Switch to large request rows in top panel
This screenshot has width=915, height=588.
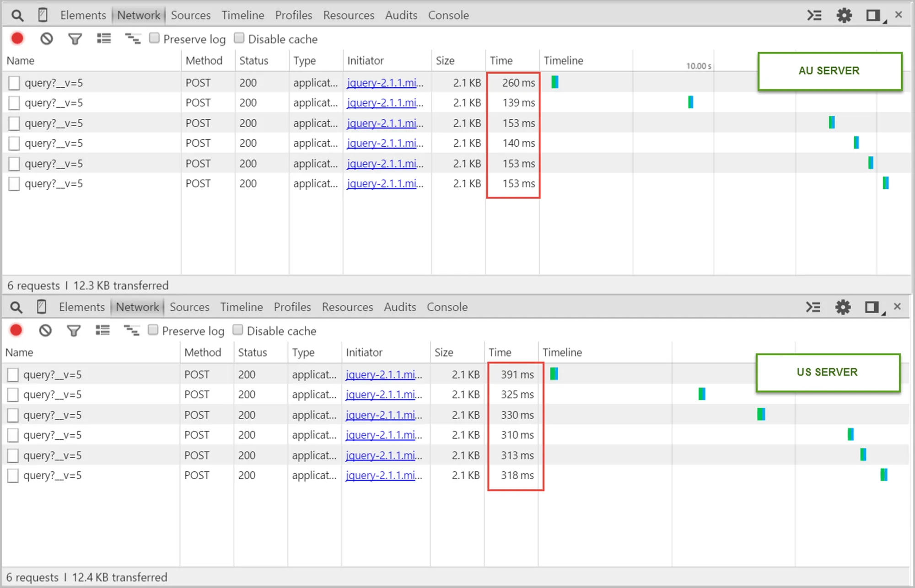coord(104,38)
